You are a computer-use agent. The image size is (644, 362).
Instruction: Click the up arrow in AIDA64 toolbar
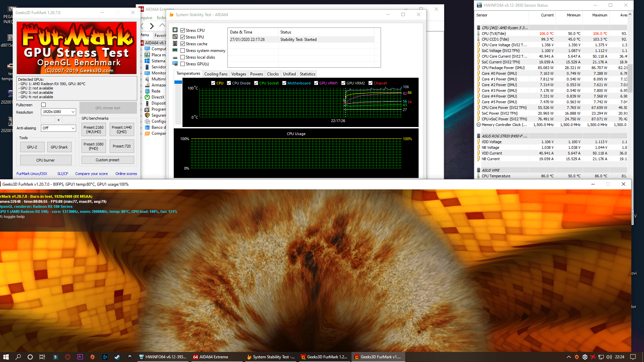[162, 25]
